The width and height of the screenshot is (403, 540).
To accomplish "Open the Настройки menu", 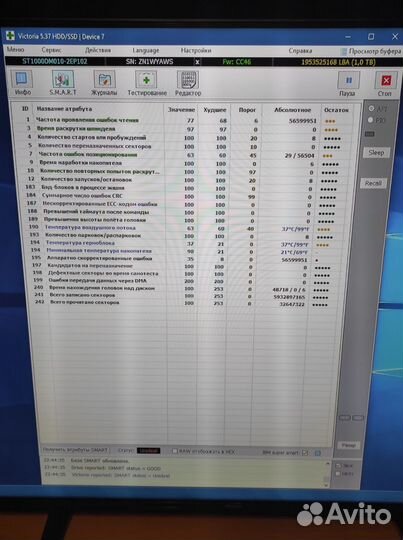I will 196,51.
